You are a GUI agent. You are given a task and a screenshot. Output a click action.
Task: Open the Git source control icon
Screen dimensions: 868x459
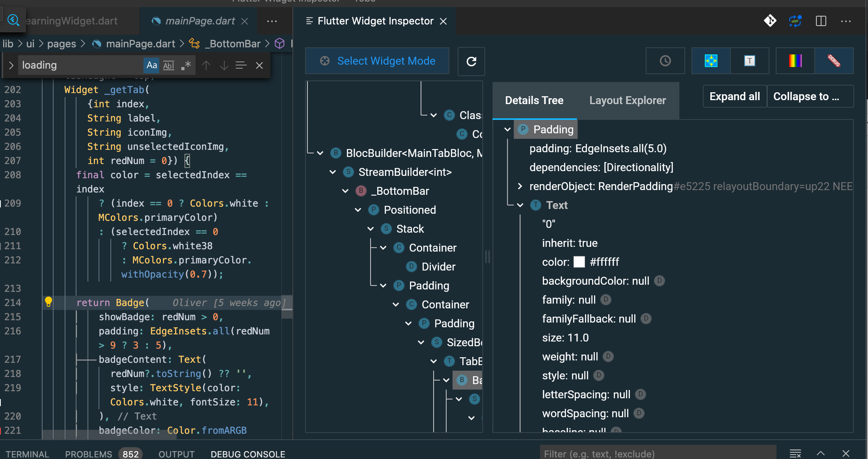click(x=770, y=21)
